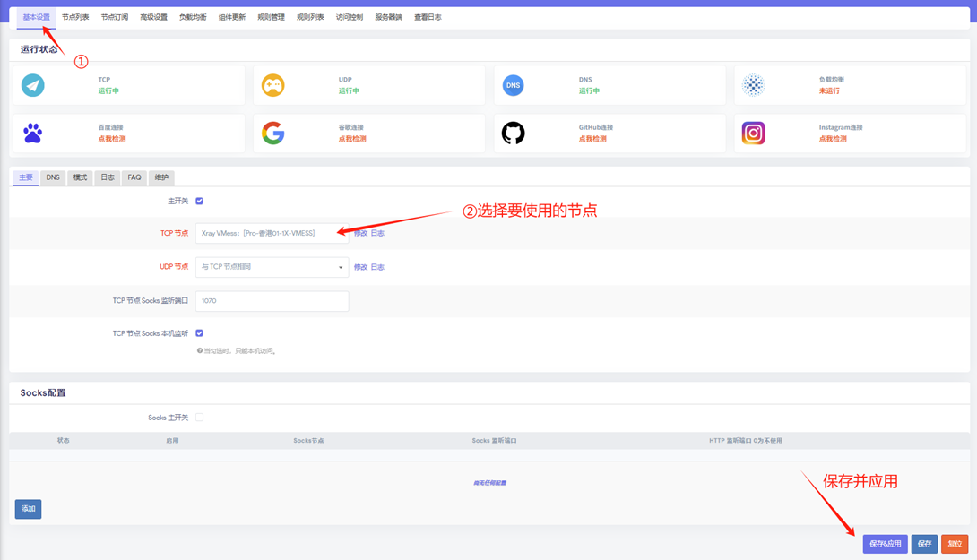Click 修改 link next to TCP node
The image size is (977, 560).
(360, 233)
